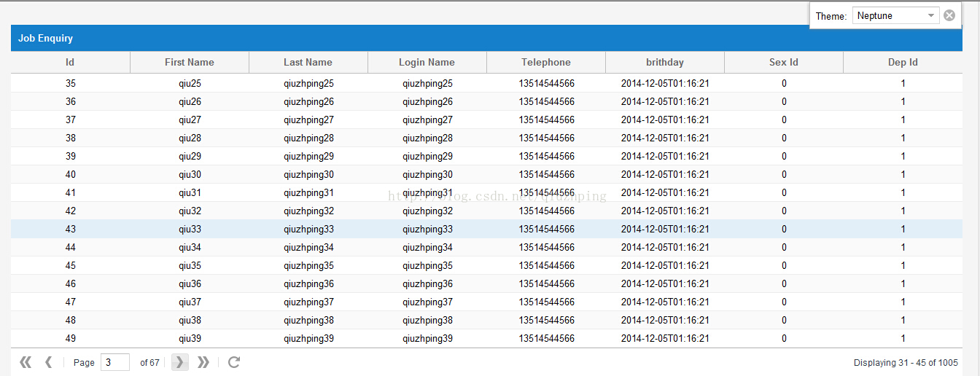Select the Job Enquiry panel title
Image resolution: width=980 pixels, height=376 pixels.
tap(45, 38)
